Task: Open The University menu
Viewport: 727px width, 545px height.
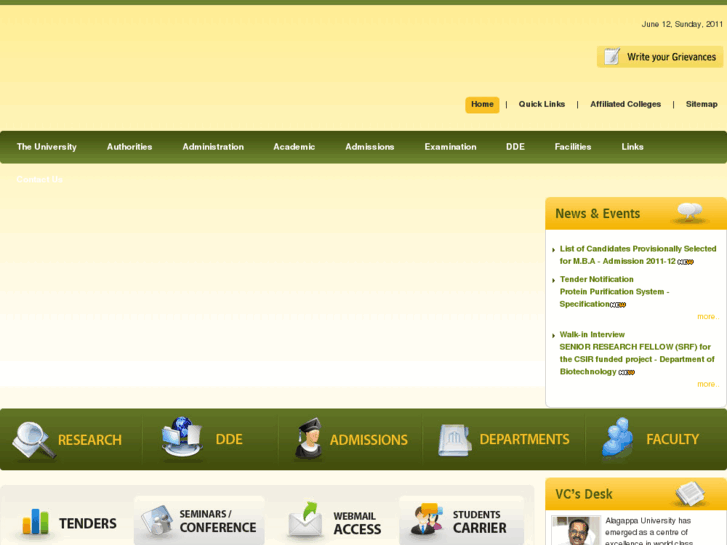Action: point(47,147)
